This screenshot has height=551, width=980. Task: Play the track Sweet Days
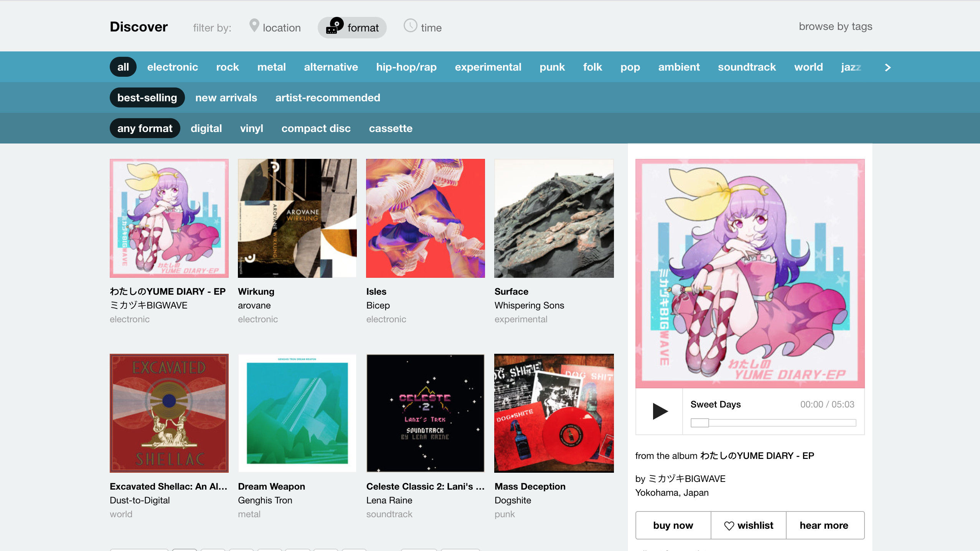coord(658,411)
